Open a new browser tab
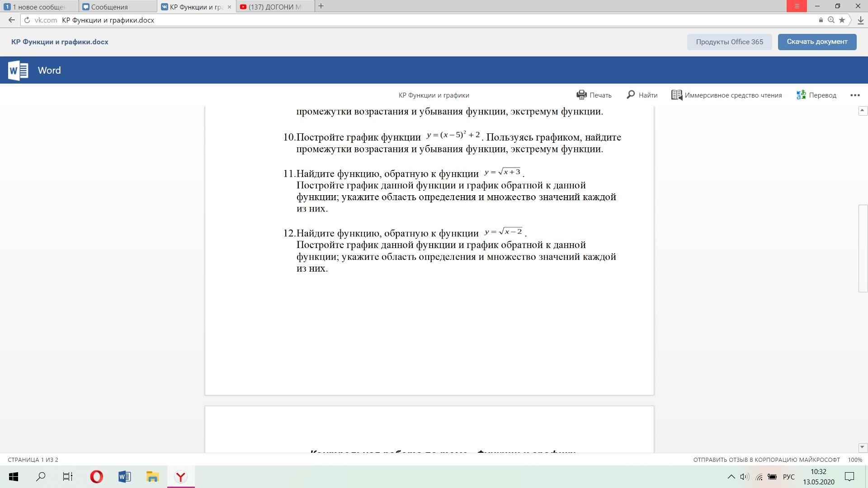This screenshot has height=488, width=868. coord(321,6)
